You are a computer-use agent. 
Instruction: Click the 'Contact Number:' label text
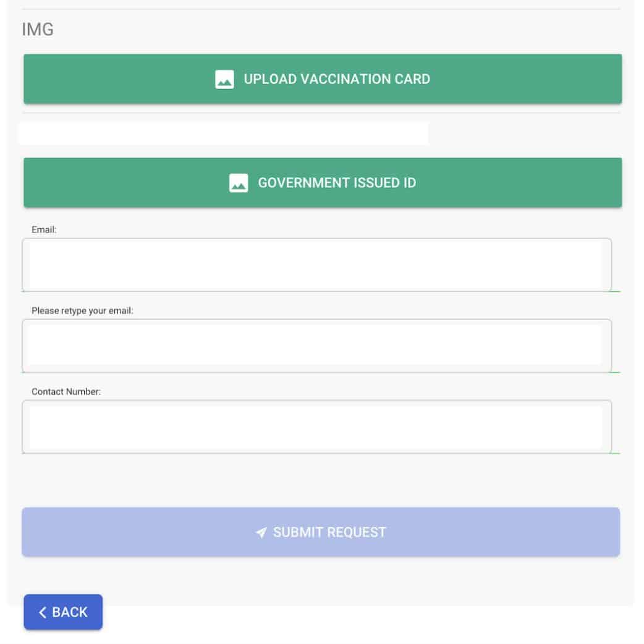66,391
